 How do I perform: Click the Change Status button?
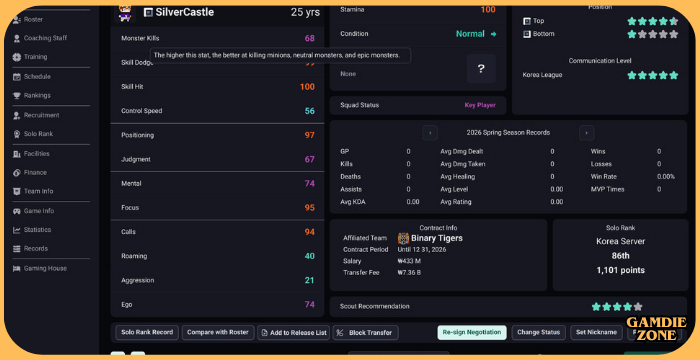pos(538,333)
